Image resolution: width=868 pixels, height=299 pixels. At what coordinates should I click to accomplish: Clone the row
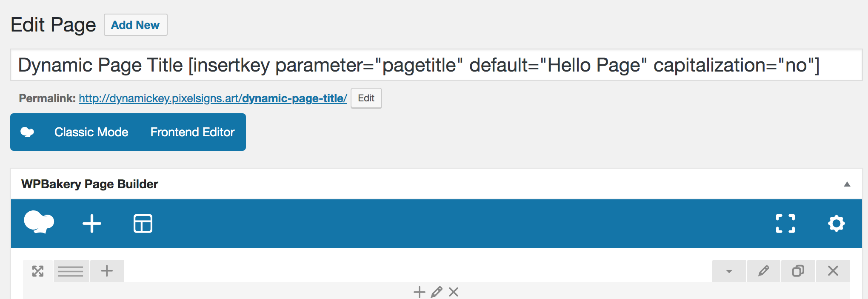tap(798, 271)
